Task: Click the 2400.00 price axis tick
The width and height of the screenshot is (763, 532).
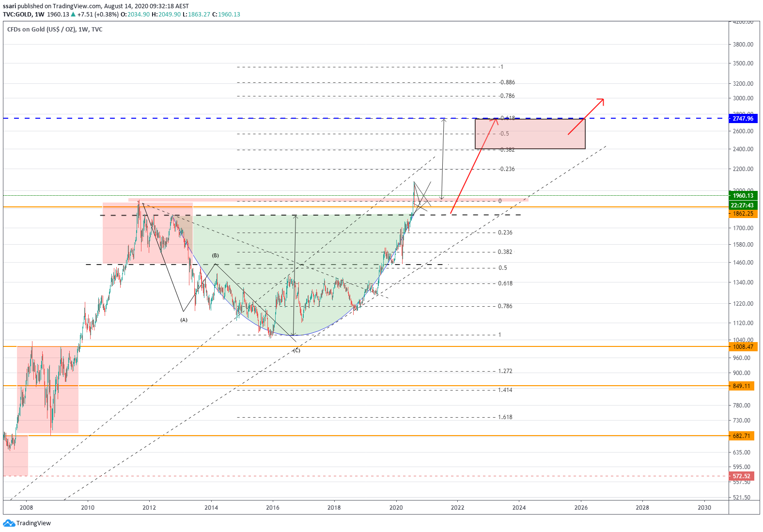Action: coord(743,149)
